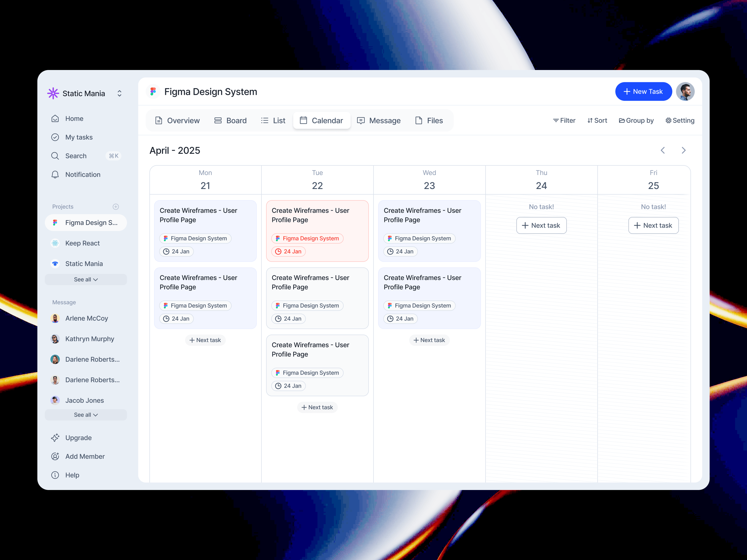Click the My tasks checkmark icon
This screenshot has height=560, width=747.
click(55, 137)
